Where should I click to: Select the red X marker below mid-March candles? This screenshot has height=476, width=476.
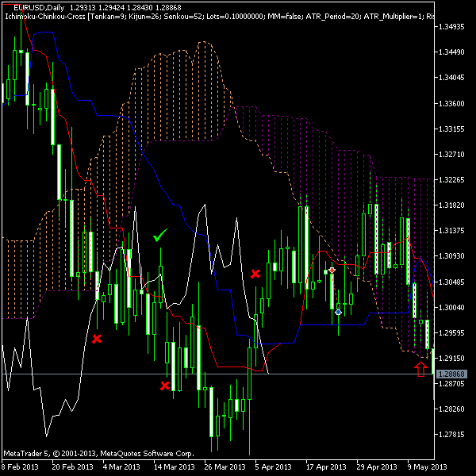pos(165,386)
